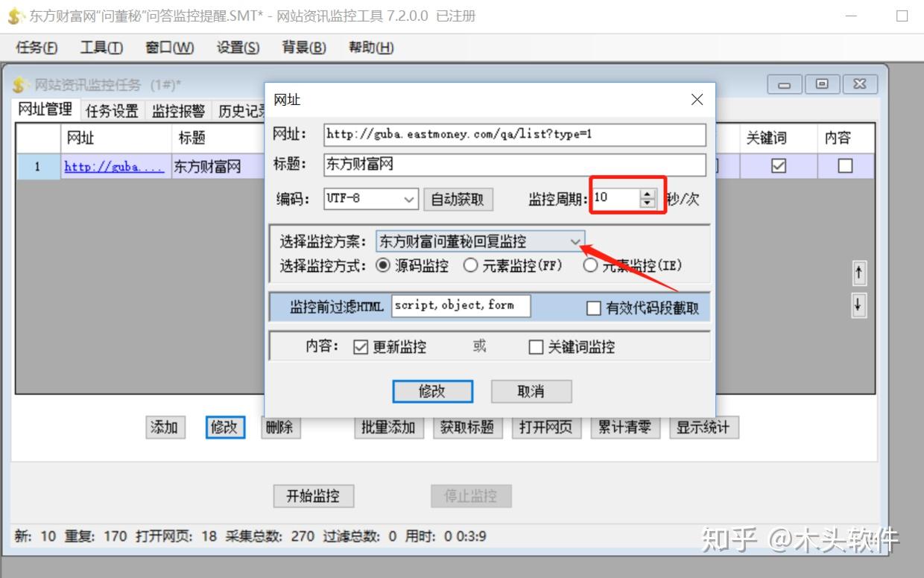Click the 获取标题 button
This screenshot has width=924, height=578.
[467, 427]
